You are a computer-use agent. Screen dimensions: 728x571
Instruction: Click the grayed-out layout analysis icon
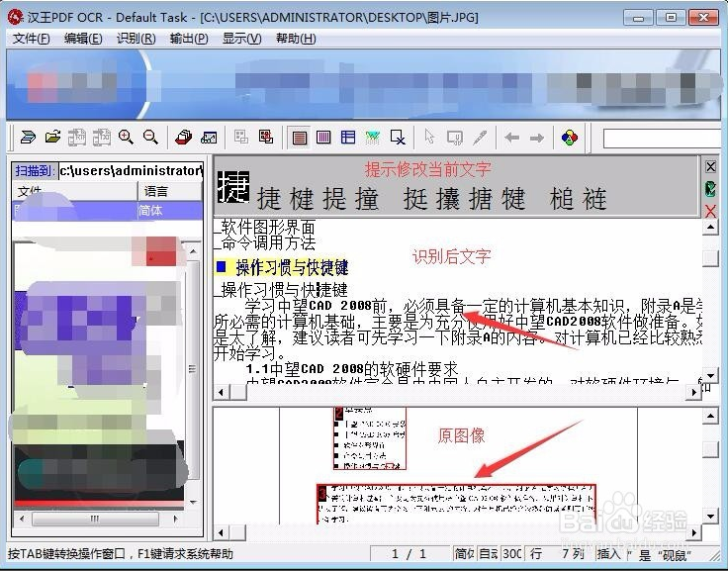241,137
